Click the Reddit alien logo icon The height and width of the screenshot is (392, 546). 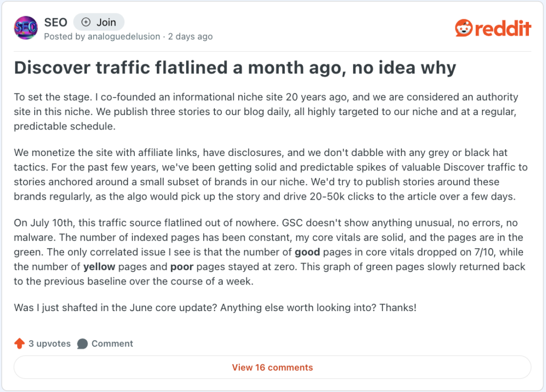(463, 28)
